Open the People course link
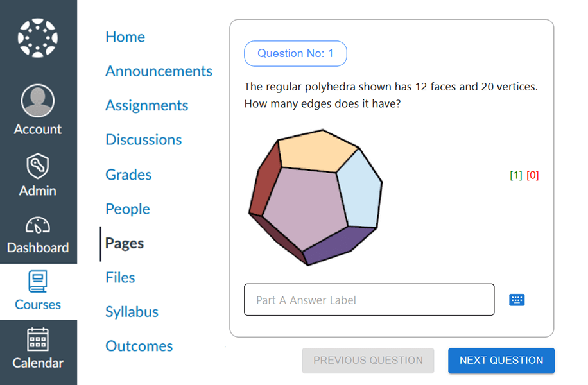The height and width of the screenshot is (385, 588). point(128,209)
